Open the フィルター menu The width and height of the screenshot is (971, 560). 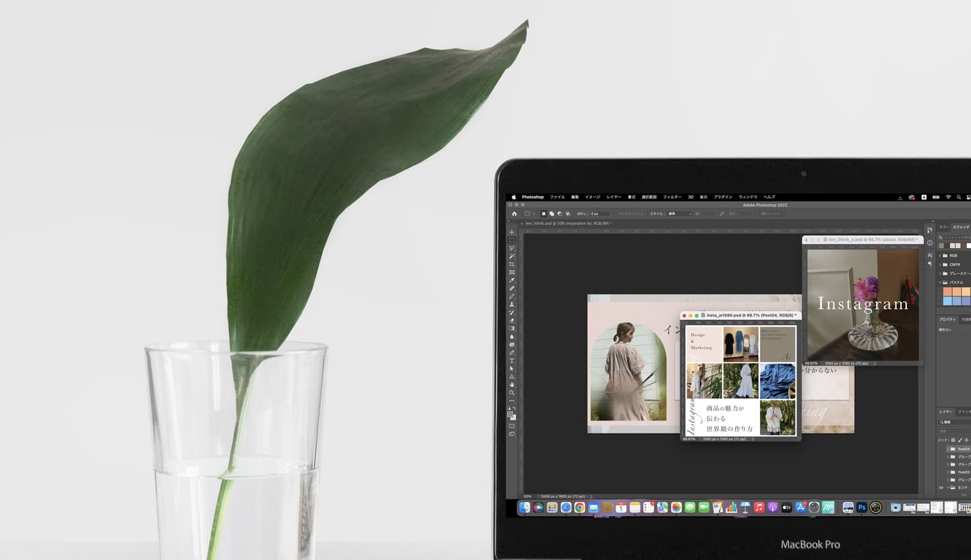point(672,197)
